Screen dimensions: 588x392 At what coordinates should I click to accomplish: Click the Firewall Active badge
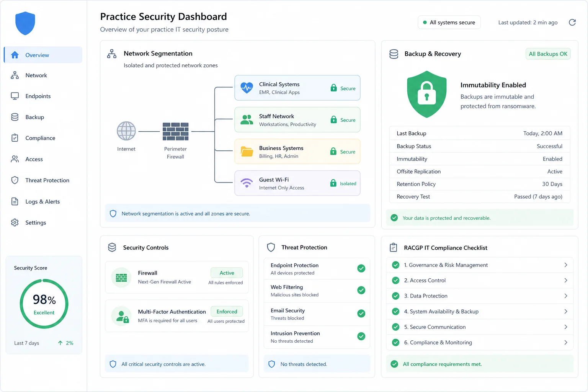227,273
